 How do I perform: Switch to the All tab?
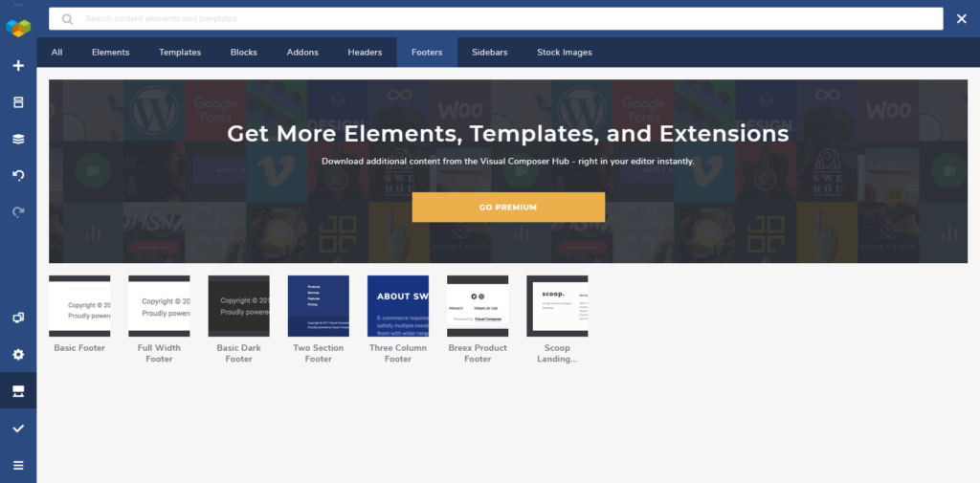[x=56, y=53]
